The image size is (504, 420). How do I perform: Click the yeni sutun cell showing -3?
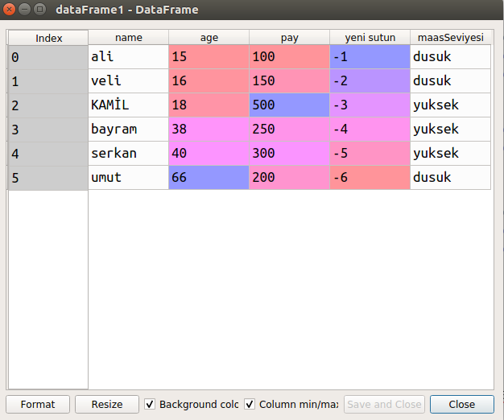point(370,105)
